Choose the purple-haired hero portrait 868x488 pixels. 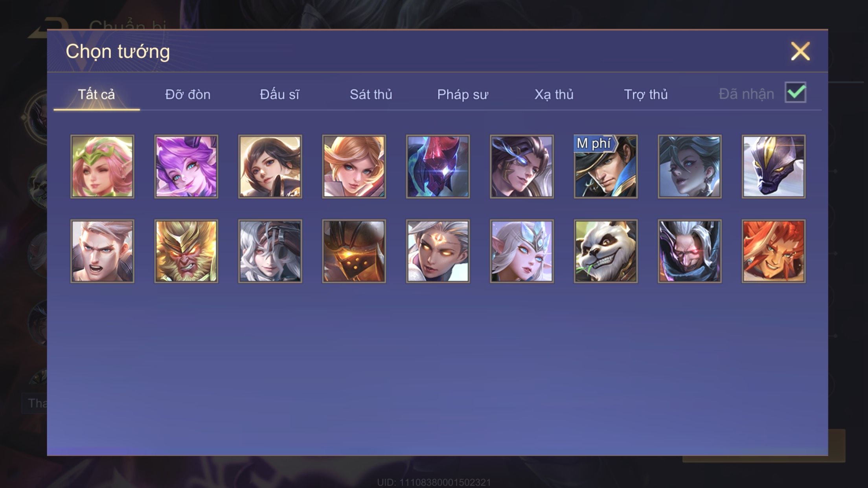[x=186, y=167]
